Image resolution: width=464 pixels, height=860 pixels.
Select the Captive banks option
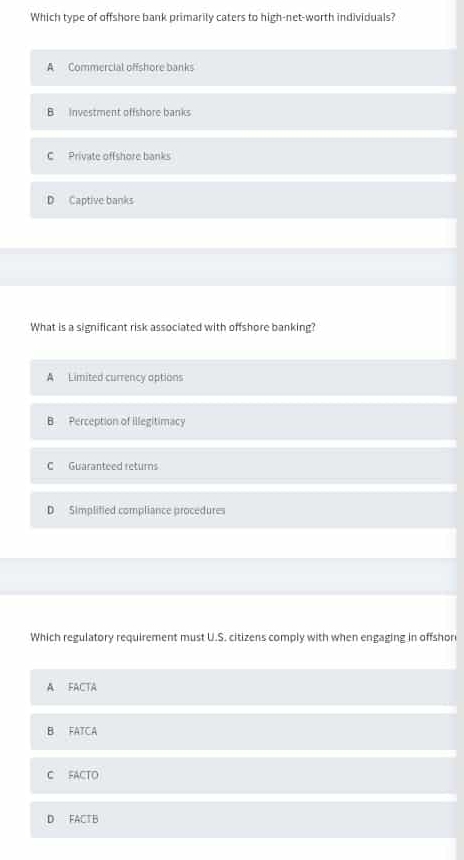click(243, 200)
